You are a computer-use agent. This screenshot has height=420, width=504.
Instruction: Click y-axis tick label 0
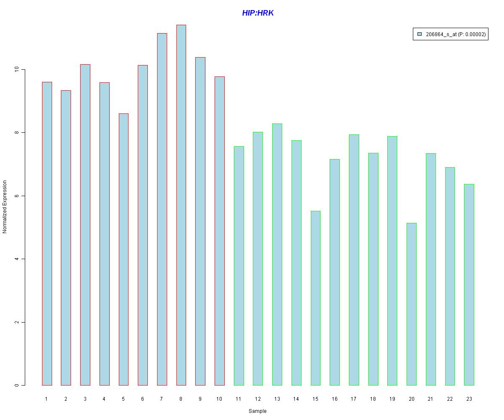tap(16, 385)
